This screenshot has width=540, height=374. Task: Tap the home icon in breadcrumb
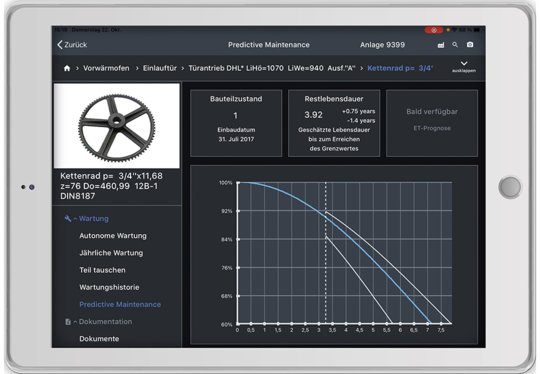pyautogui.click(x=67, y=68)
